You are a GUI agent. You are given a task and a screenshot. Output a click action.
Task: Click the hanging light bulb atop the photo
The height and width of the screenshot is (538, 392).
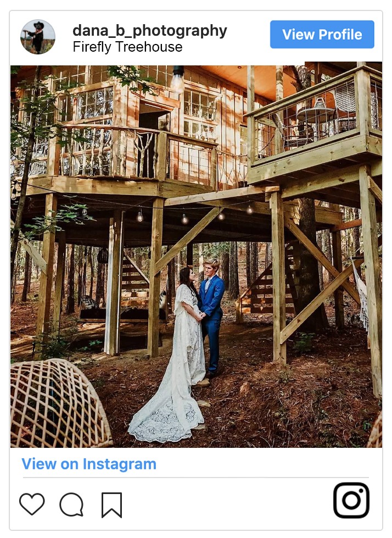coord(177,80)
